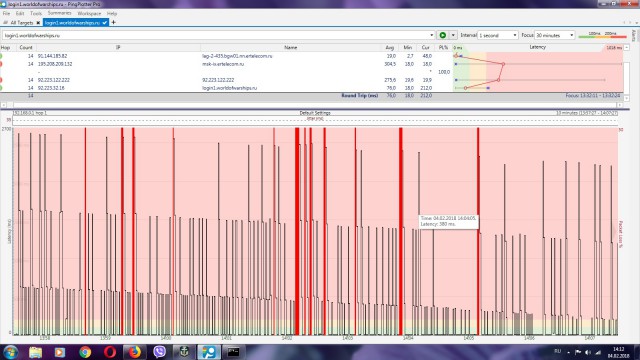Click name lag-2-435.bgw01.nn.ertelecom.ru
This screenshot has height=360, width=640.
coord(237,56)
